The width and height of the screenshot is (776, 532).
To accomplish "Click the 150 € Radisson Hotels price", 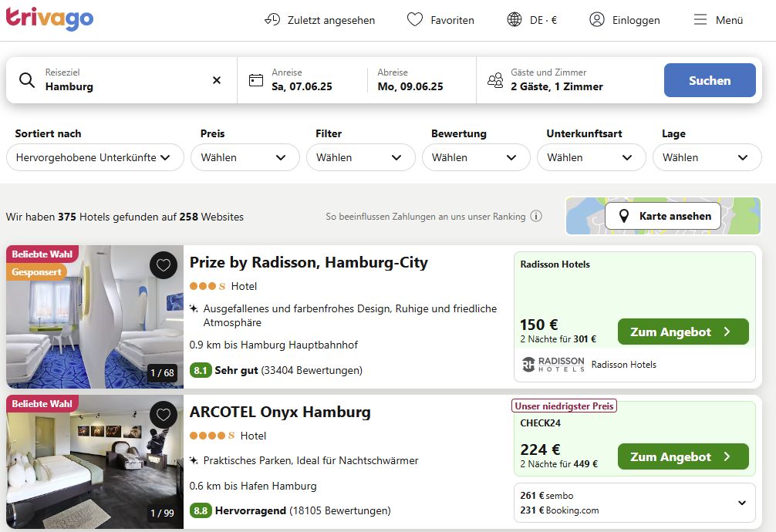I will (x=539, y=325).
